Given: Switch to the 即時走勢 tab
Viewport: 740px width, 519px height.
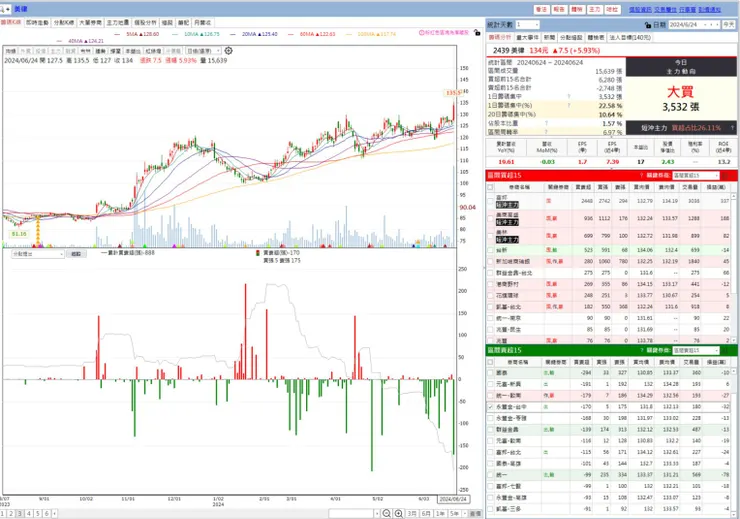Looking at the screenshot, I should point(37,22).
